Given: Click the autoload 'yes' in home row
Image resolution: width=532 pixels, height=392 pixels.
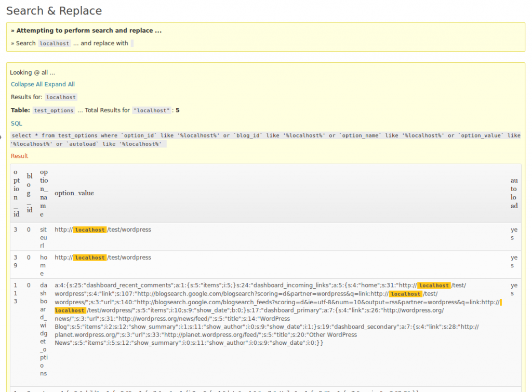Looking at the screenshot, I should (x=514, y=262).
